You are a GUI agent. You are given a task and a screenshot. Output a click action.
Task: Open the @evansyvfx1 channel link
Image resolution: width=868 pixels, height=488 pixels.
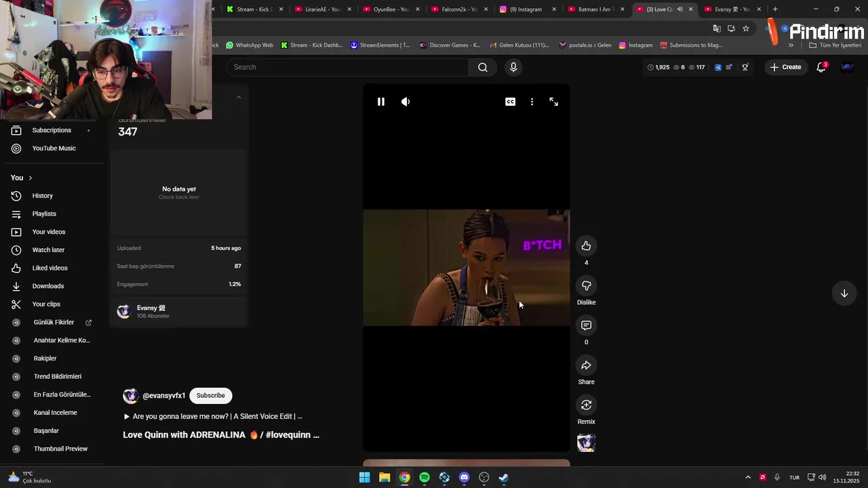click(x=163, y=396)
